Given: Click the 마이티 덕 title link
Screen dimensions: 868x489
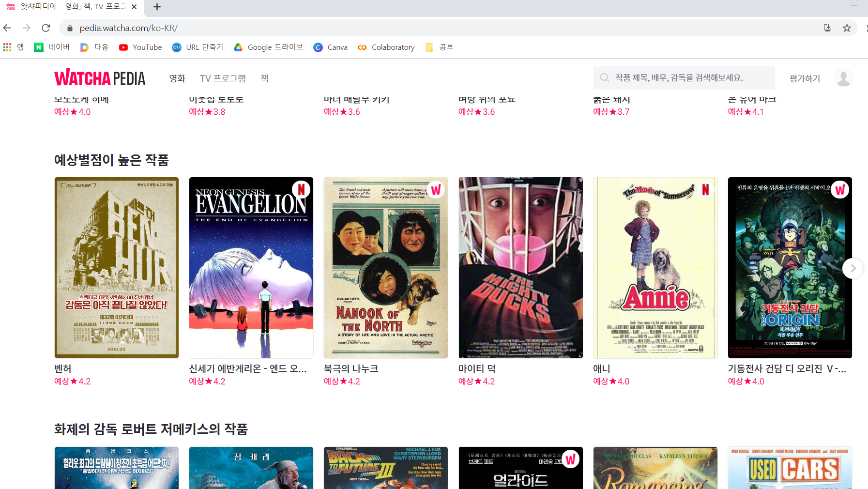Looking at the screenshot, I should pyautogui.click(x=477, y=368).
